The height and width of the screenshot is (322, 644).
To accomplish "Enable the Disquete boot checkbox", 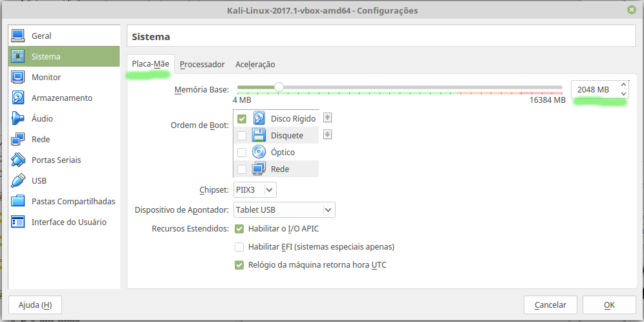I will tap(242, 136).
